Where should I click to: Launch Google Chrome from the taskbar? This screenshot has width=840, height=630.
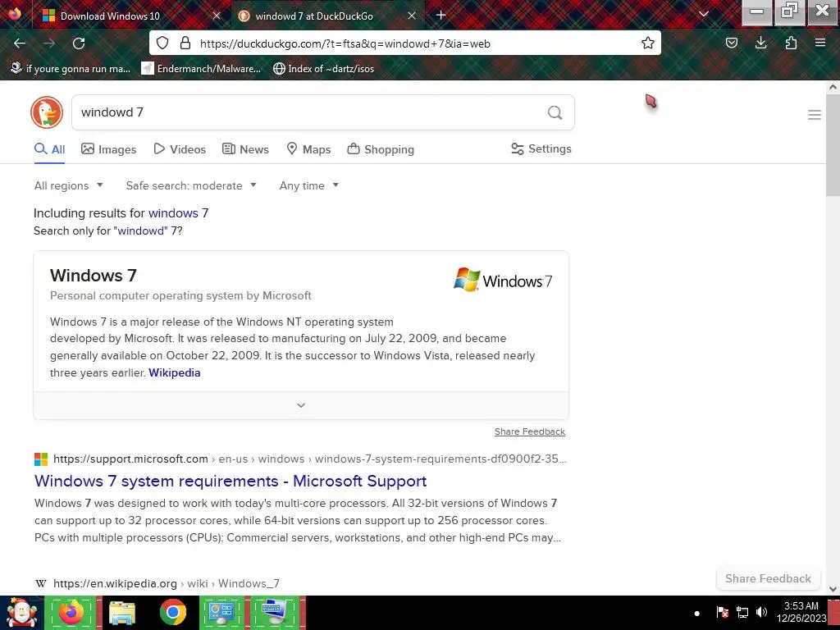pyautogui.click(x=172, y=613)
